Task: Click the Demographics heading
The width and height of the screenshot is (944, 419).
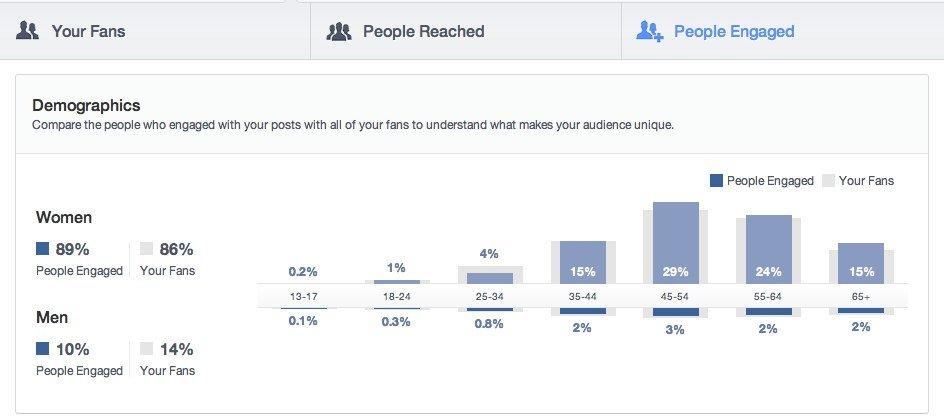Action: point(86,105)
